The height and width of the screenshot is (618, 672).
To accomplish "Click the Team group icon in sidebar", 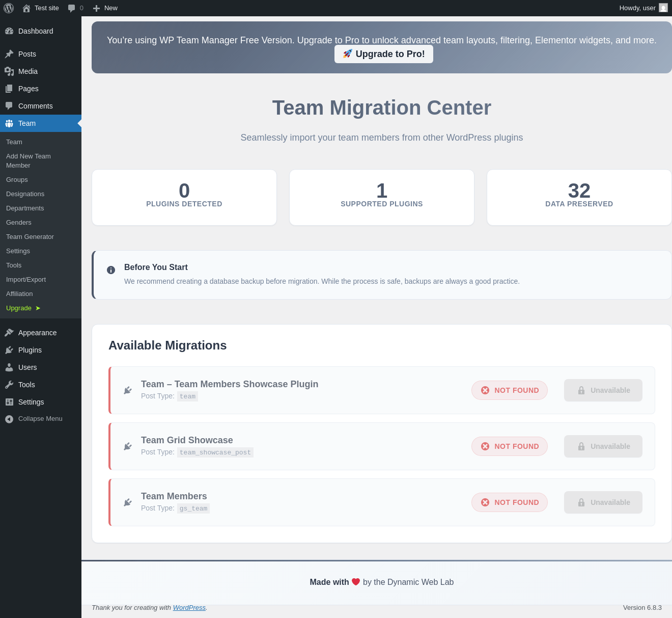I will click(9, 123).
